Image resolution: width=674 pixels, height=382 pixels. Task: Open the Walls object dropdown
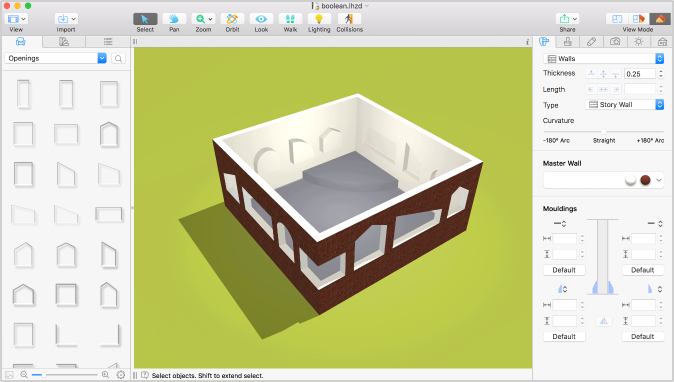tap(604, 58)
